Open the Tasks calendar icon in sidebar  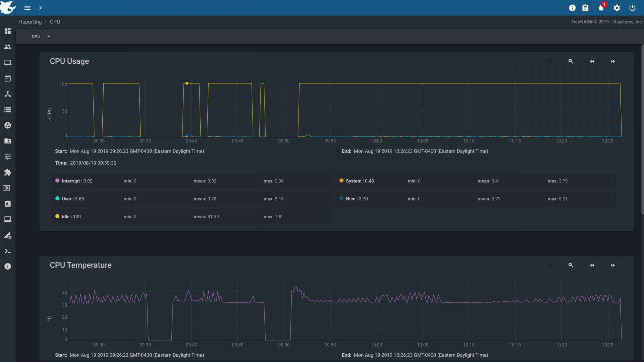(7, 78)
